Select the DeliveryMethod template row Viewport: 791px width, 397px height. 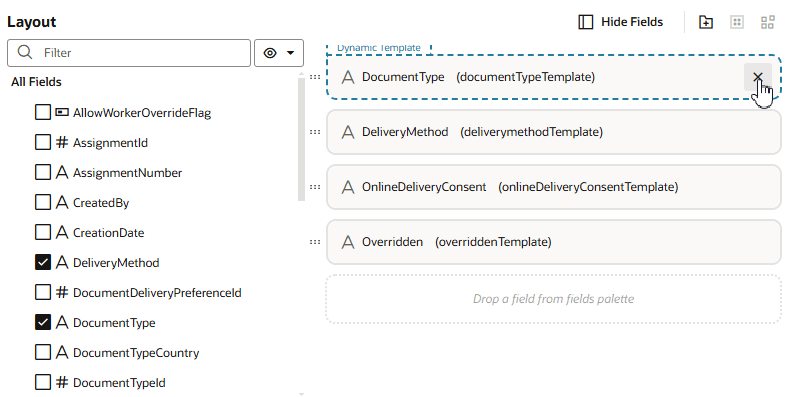(x=554, y=132)
